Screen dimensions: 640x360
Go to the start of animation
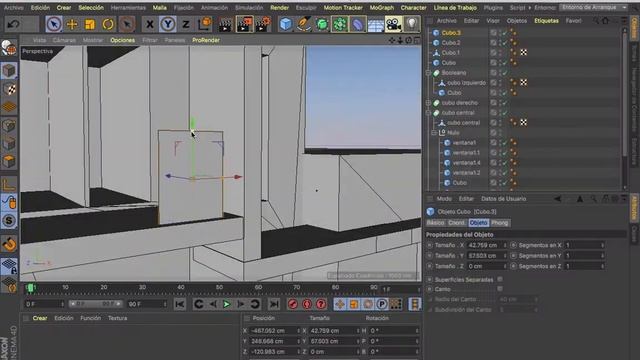coord(180,304)
